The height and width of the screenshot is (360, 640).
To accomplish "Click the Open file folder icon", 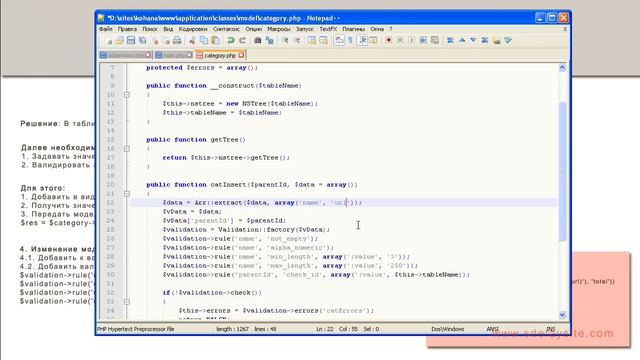I will (119, 40).
